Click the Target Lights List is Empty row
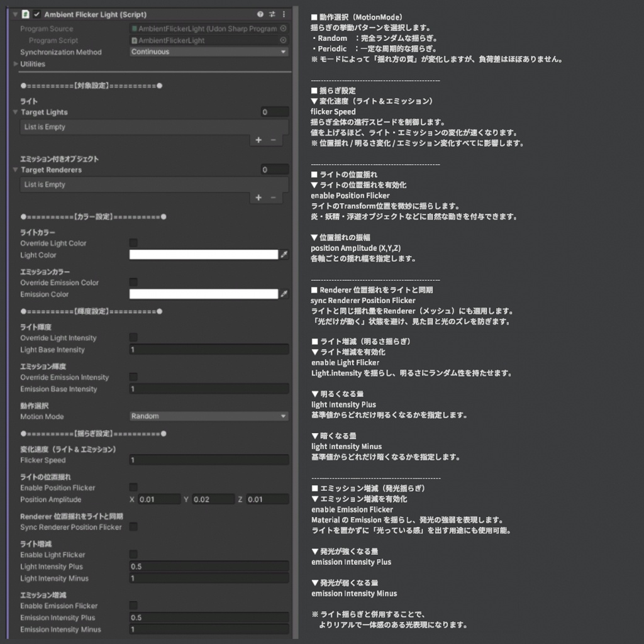Screen dimensions: 644x644 tap(154, 127)
